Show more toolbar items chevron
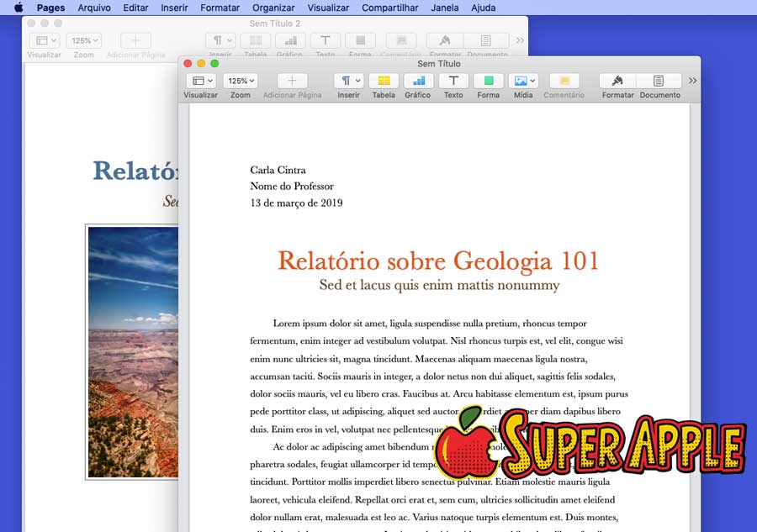Image resolution: width=757 pixels, height=532 pixels. click(692, 81)
